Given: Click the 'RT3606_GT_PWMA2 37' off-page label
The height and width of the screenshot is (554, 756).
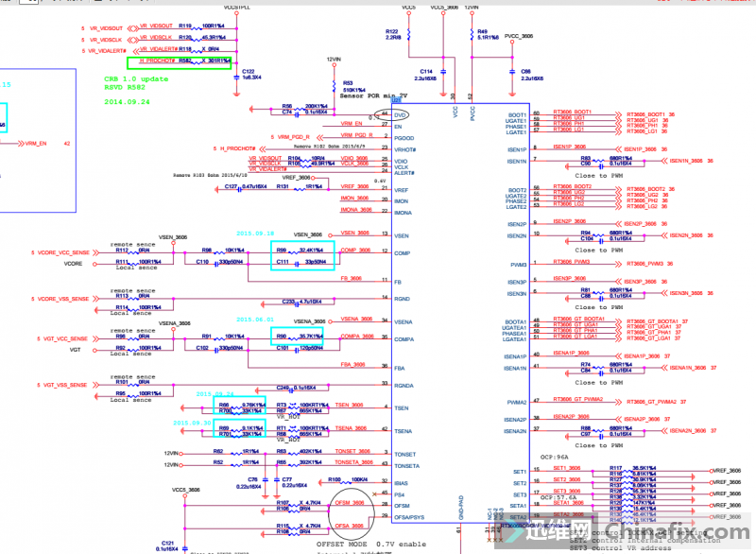Looking at the screenshot, I should pos(656,402).
